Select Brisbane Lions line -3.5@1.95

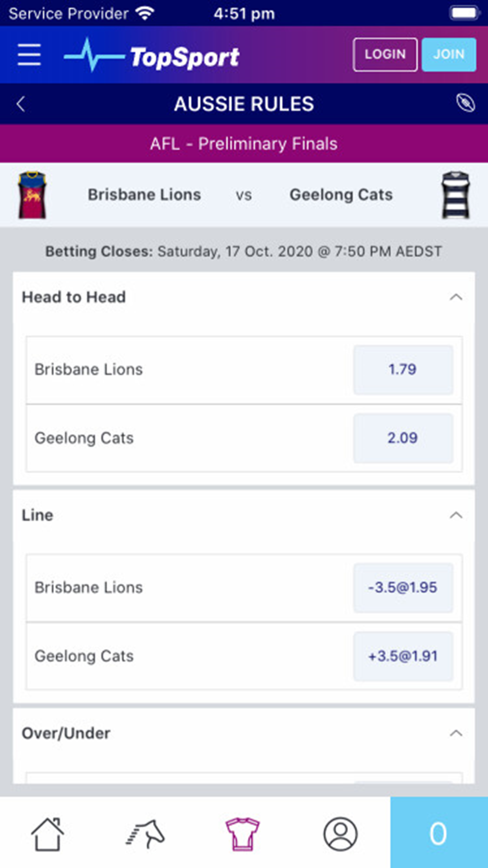coord(403,588)
